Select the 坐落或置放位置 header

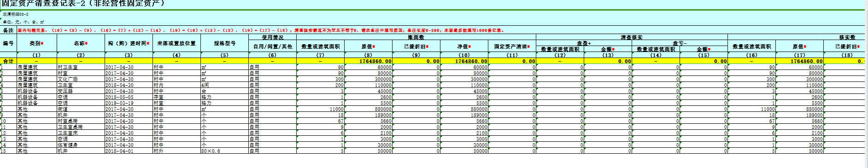176,43
